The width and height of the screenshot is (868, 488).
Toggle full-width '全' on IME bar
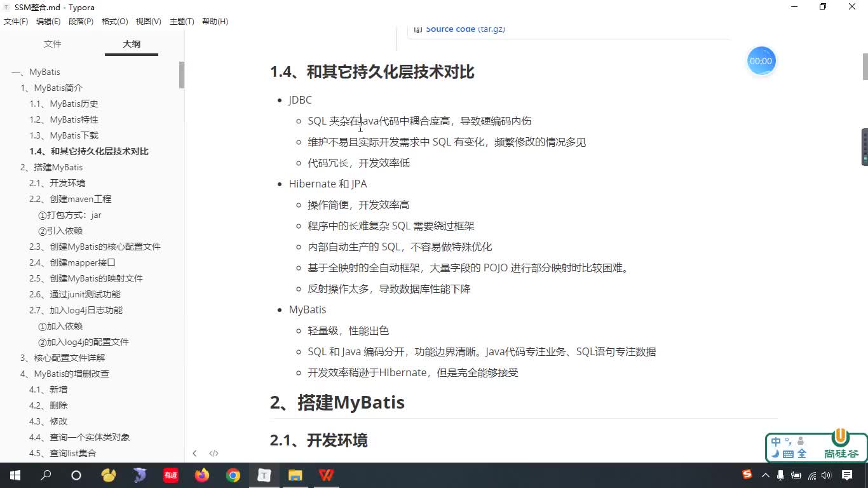802,454
